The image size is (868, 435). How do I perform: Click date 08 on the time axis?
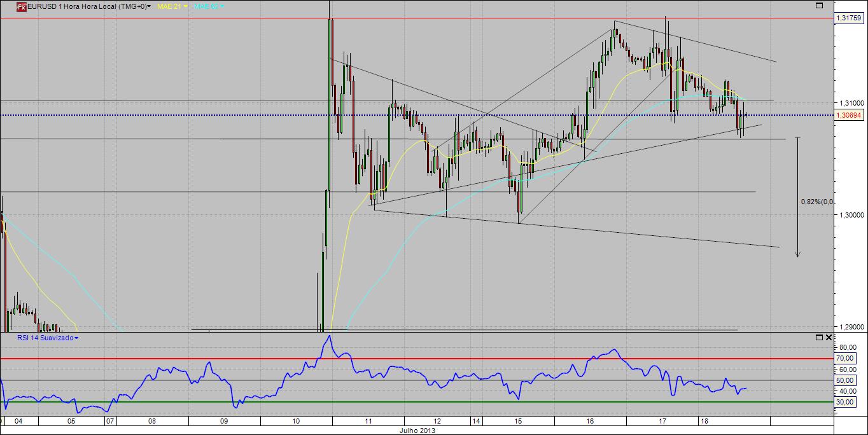(x=152, y=421)
